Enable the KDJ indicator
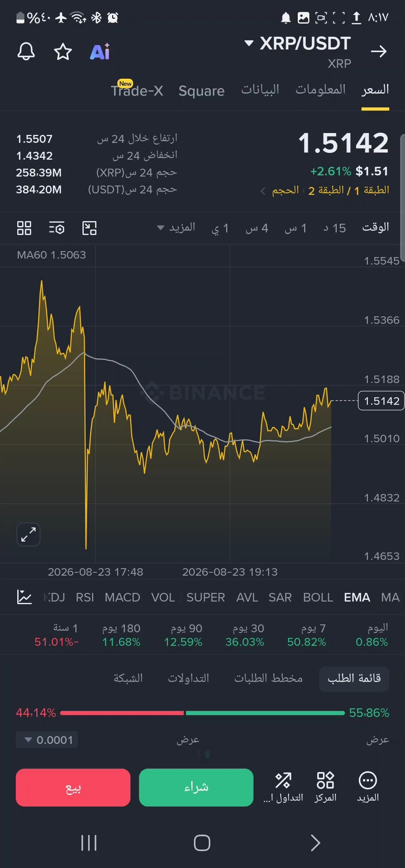This screenshot has width=405, height=868. [55, 597]
